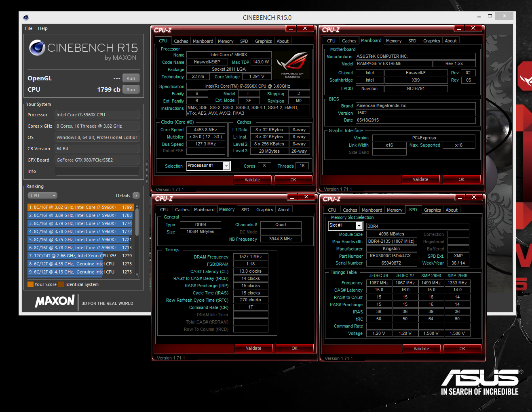Switch to Mainboard tab in CPU window
The width and height of the screenshot is (532, 412).
[203, 41]
